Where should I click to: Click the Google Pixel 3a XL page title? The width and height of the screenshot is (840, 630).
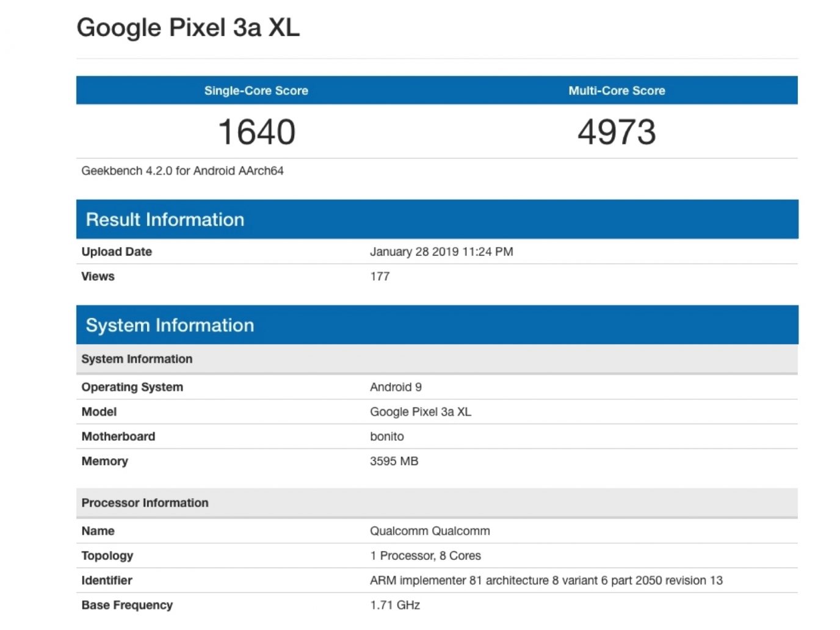pos(188,28)
